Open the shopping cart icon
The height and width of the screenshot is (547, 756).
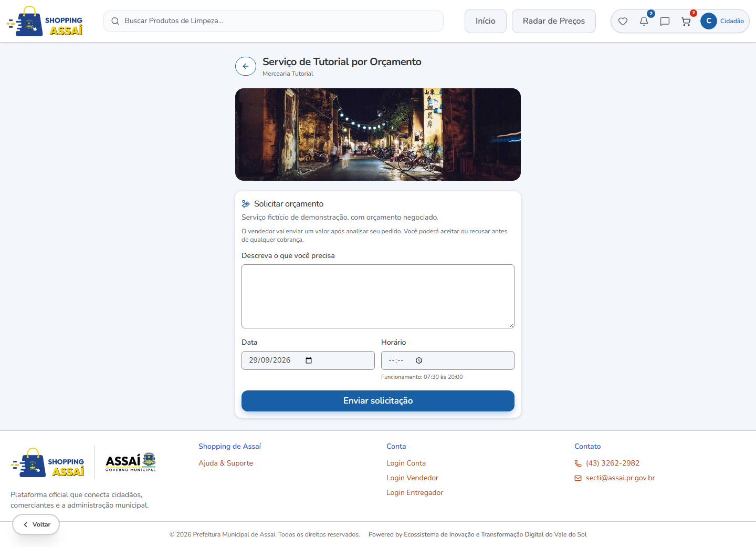[686, 22]
